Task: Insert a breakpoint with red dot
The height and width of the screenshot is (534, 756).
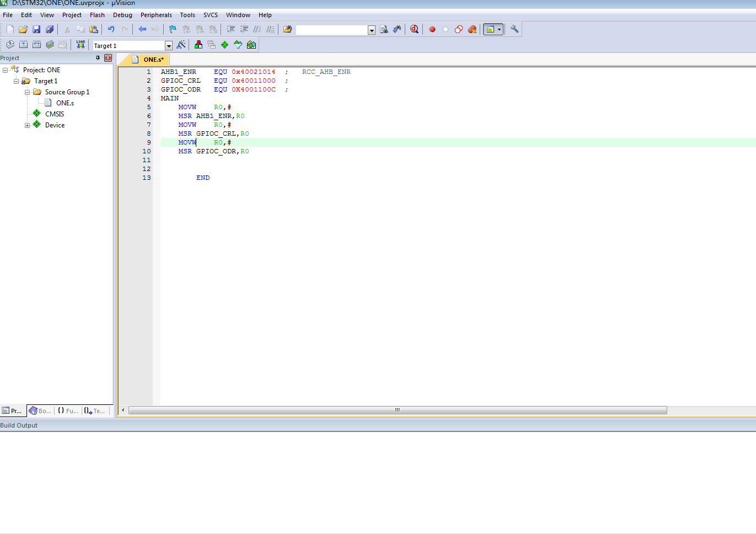Action: (432, 29)
